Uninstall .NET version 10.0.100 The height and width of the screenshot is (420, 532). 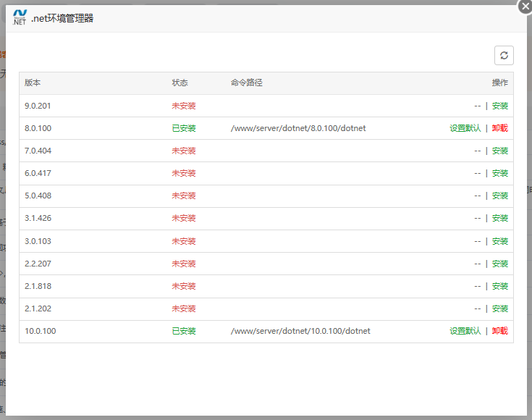(x=499, y=331)
